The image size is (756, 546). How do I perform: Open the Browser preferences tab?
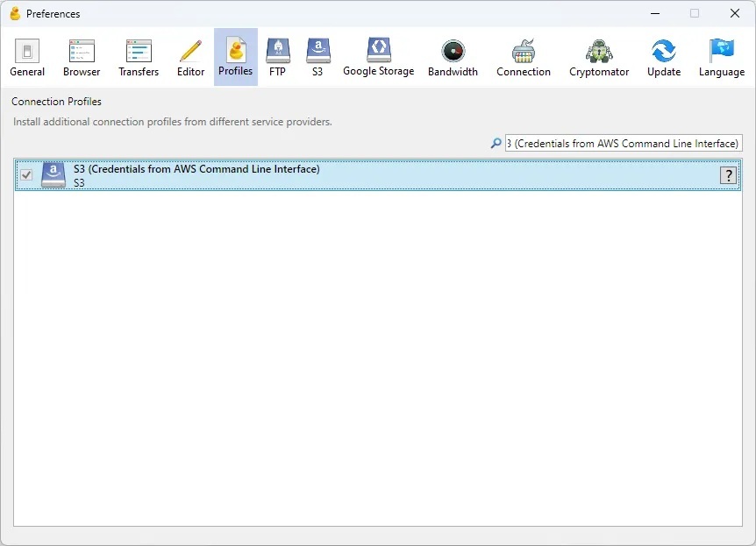point(82,57)
